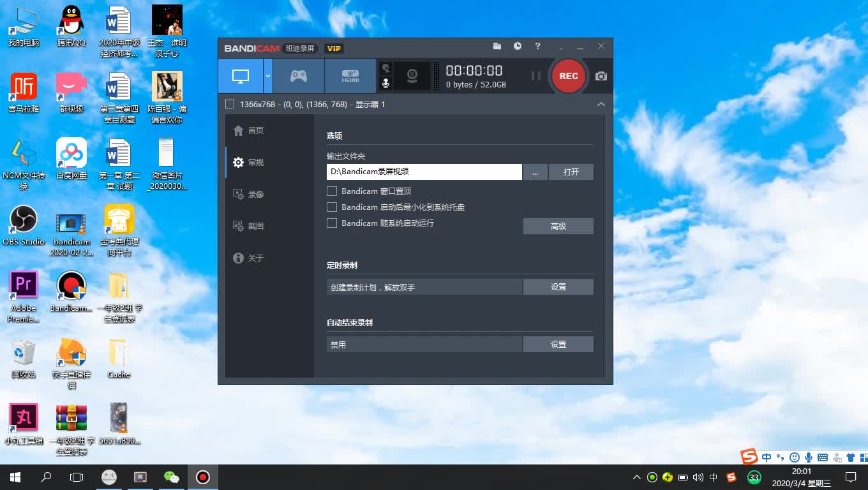
Task: Open the 录像 video settings tab
Action: pyautogui.click(x=249, y=194)
